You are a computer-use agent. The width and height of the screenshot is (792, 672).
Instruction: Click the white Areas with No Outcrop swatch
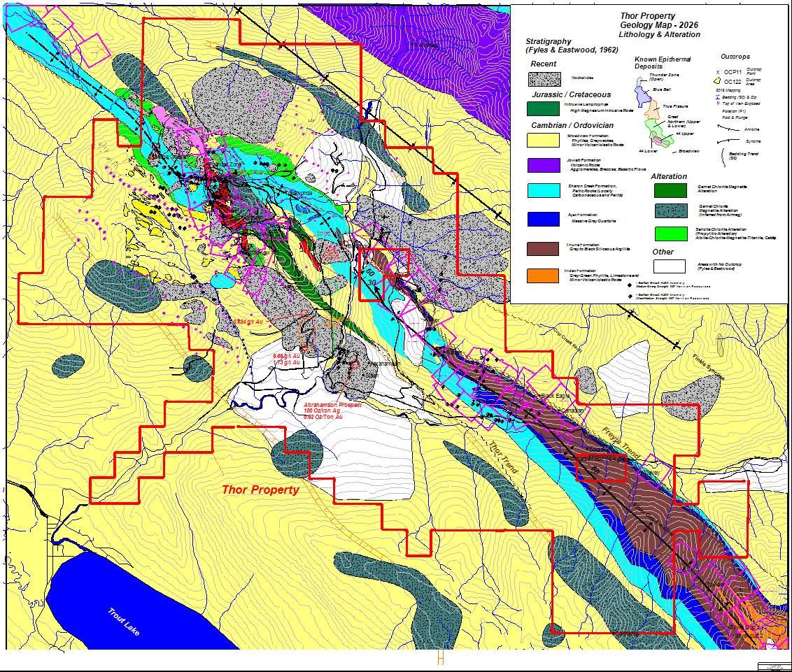670,266
